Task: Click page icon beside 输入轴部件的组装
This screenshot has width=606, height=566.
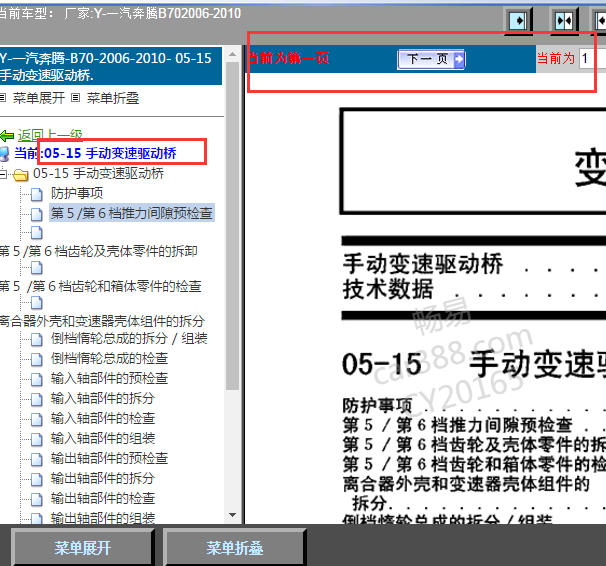Action: coord(37,440)
